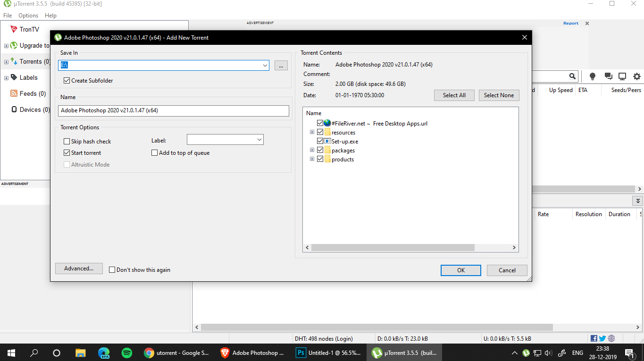Click the taskbar search icon
Screen dimensions: 644x361
34,353
